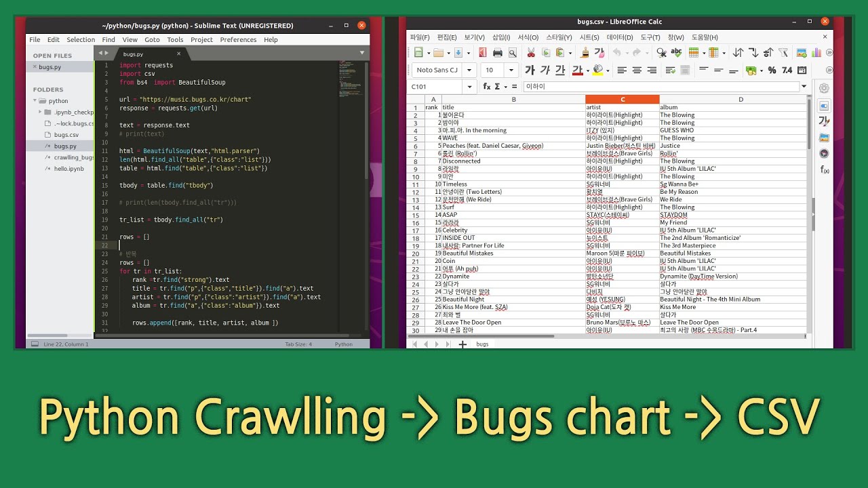Open the 서식(O) menu in Calc
The image size is (868, 488).
point(528,37)
